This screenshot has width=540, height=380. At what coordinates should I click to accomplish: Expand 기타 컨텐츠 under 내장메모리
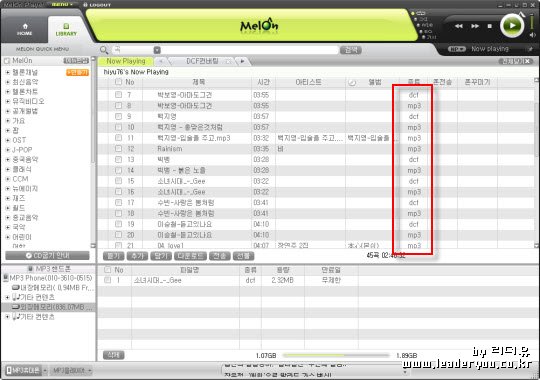click(8, 297)
